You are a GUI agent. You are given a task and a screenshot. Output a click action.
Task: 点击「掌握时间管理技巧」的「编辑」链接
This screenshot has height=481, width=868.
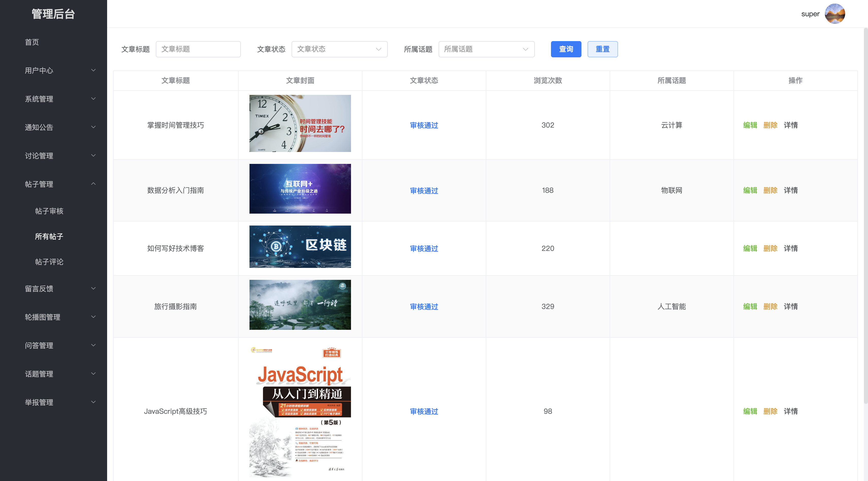[x=750, y=125]
